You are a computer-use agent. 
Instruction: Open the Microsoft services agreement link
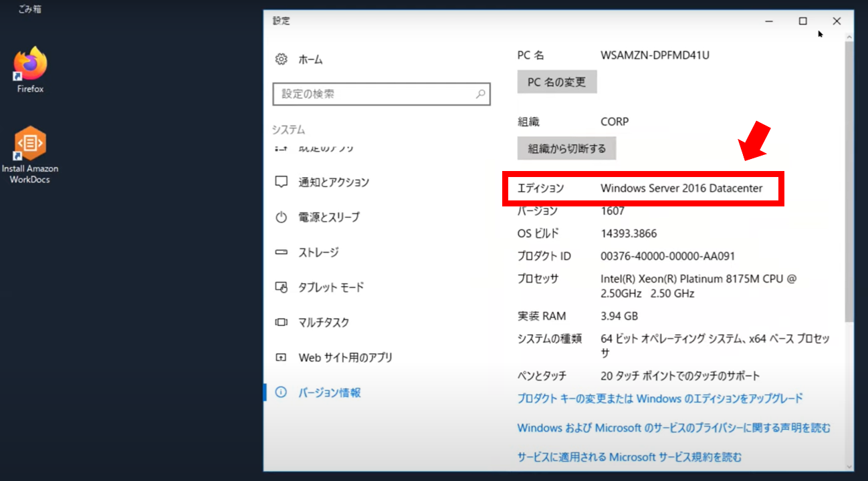[x=629, y=457]
